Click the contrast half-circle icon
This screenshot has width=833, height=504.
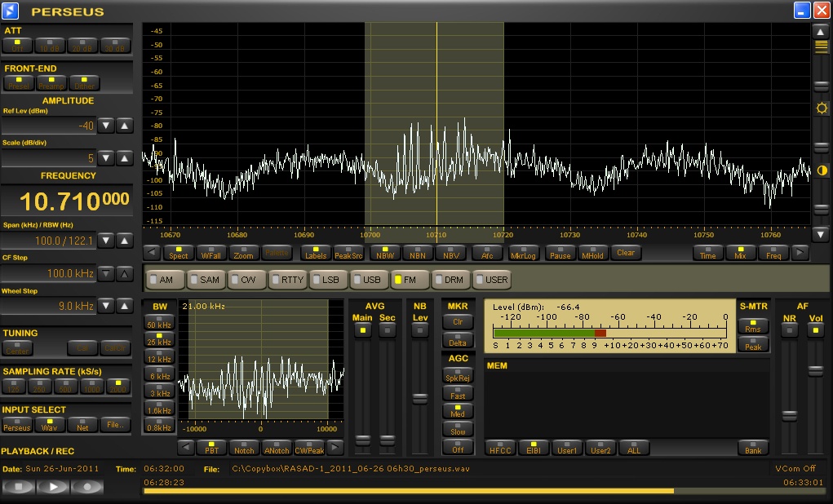[822, 170]
